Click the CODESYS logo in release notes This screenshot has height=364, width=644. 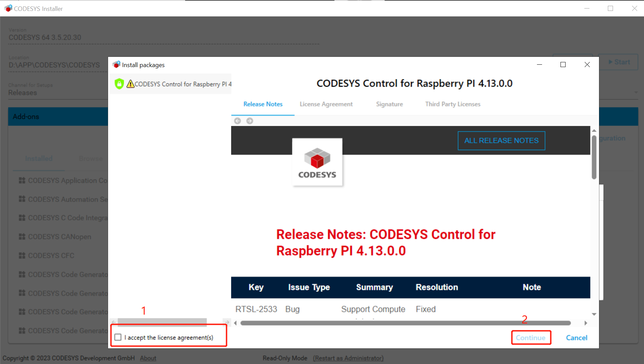[317, 162]
